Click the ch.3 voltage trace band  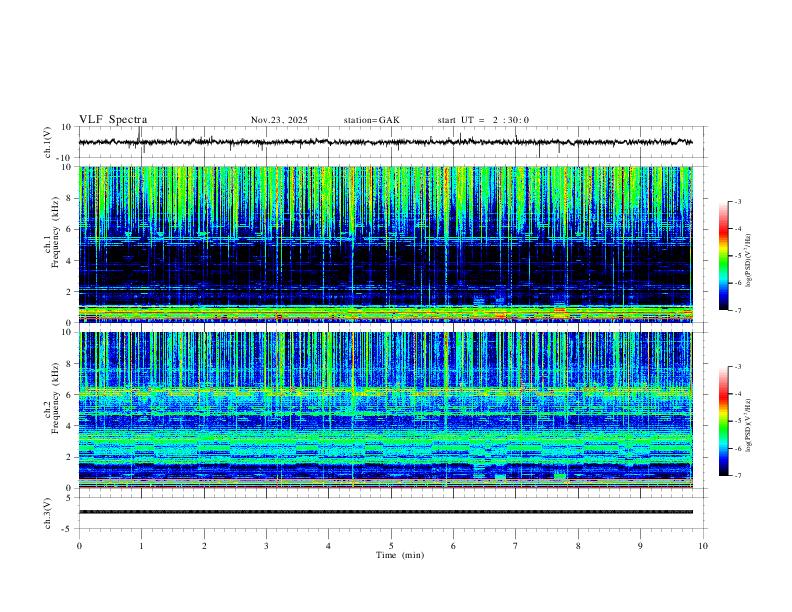point(385,512)
